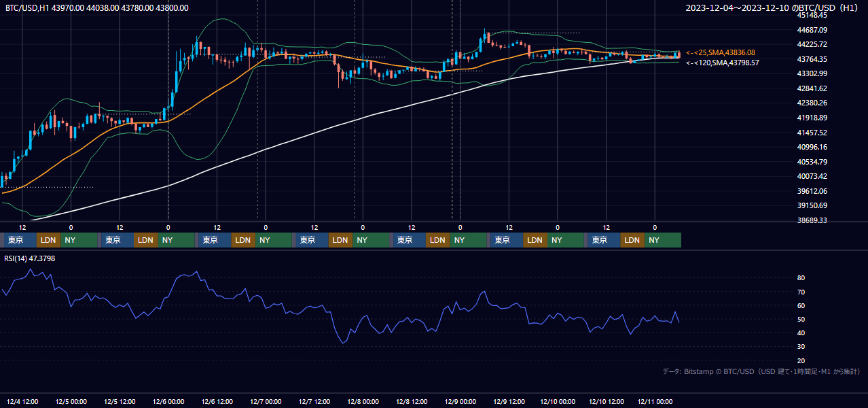Image resolution: width=868 pixels, height=408 pixels.
Task: Click the RSI scale value 80
Action: [x=801, y=278]
